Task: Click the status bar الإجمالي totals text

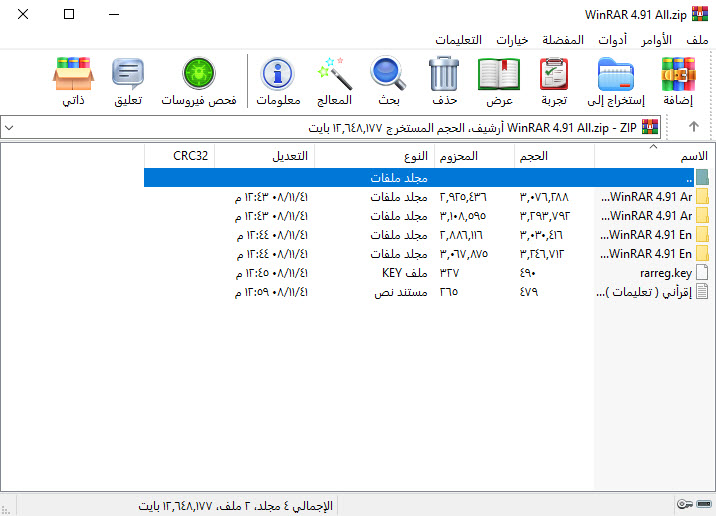Action: click(x=236, y=506)
